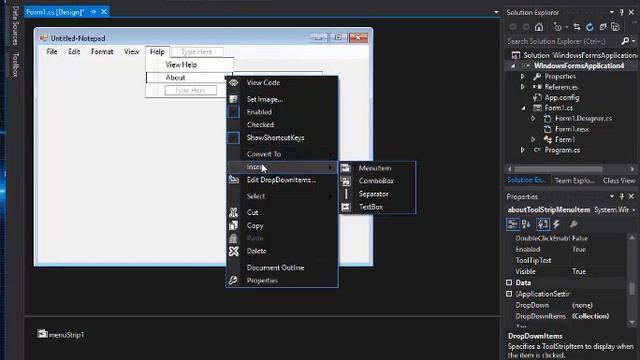This screenshot has height=360, width=640.
Task: Click the menuStrip1 component icon
Action: point(42,334)
